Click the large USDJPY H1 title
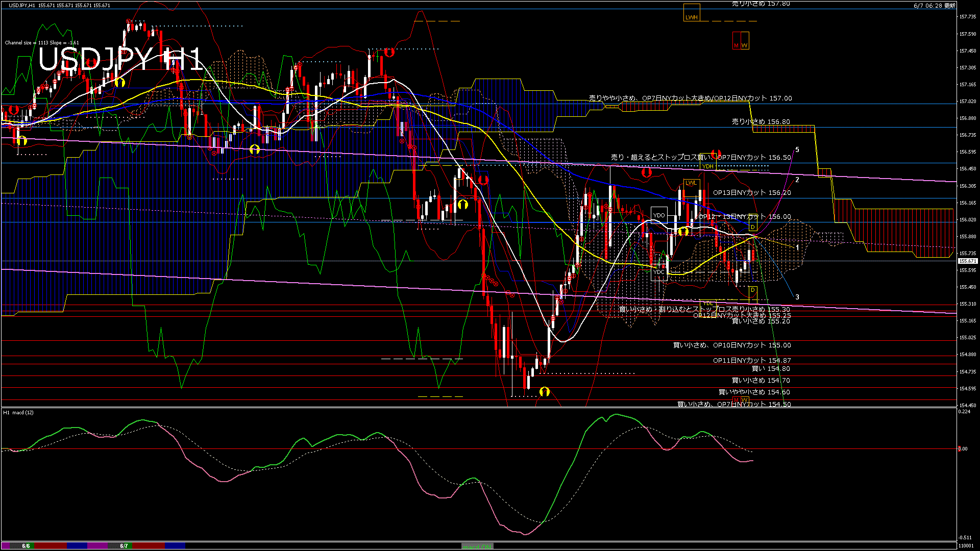The width and height of the screenshot is (980, 551). (x=121, y=59)
